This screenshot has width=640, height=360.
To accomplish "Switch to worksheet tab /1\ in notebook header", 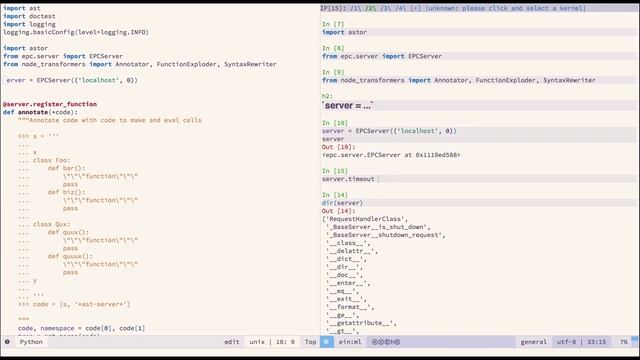I will (355, 8).
